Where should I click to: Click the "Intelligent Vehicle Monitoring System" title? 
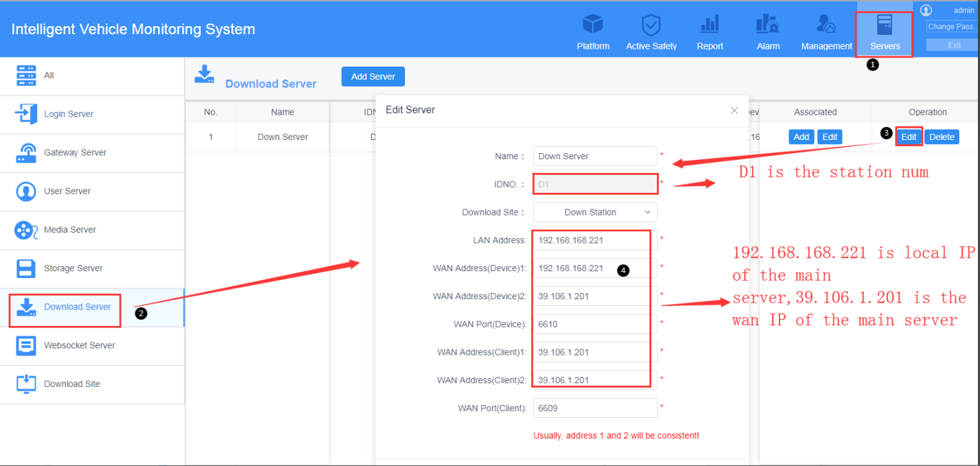pyautogui.click(x=133, y=30)
